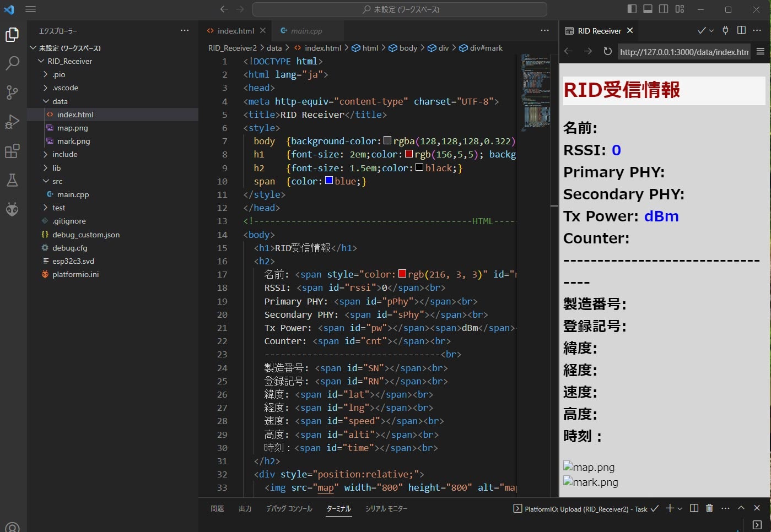Open the Extensions view

pyautogui.click(x=12, y=150)
